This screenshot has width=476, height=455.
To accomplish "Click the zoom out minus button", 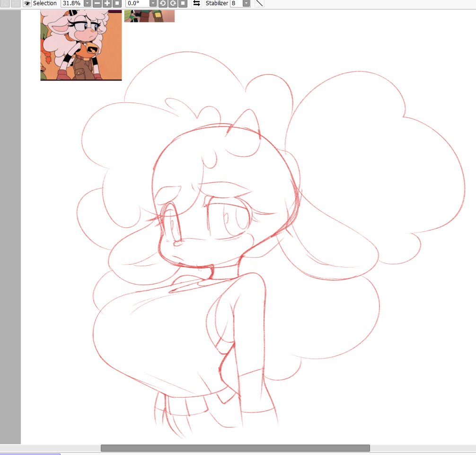I will 97,3.
